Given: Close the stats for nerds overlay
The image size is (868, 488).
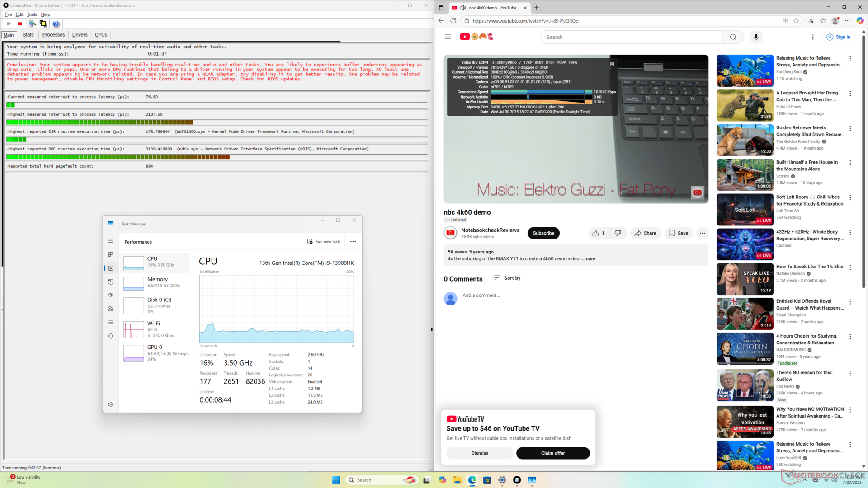Looking at the screenshot, I should point(612,64).
